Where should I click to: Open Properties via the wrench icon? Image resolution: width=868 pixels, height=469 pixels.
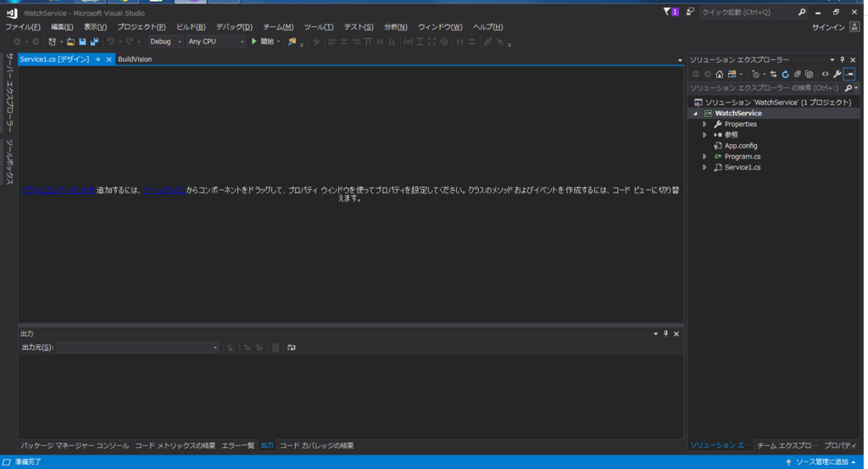tap(837, 74)
